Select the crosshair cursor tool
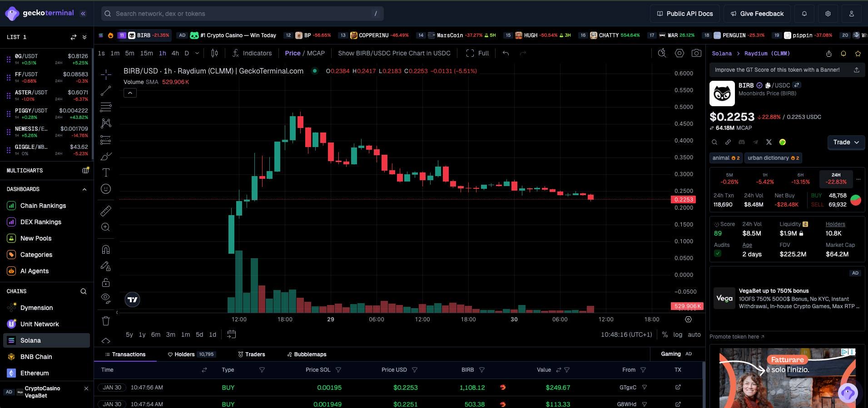Image resolution: width=868 pixels, height=408 pixels. click(x=106, y=74)
